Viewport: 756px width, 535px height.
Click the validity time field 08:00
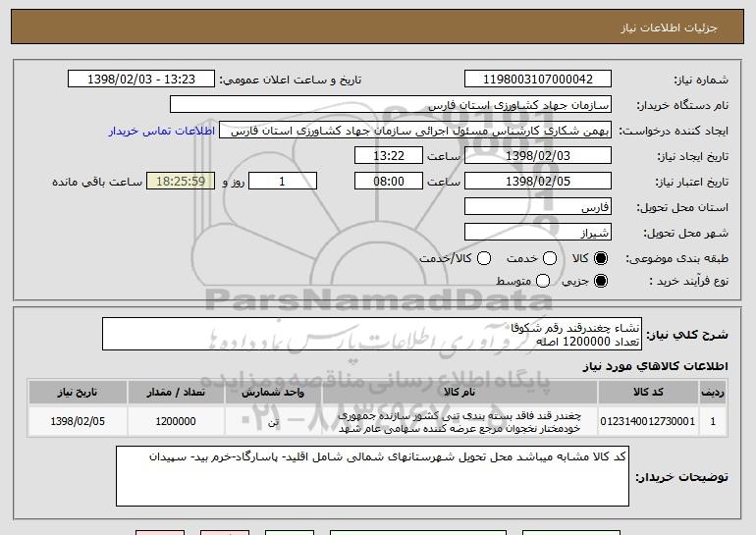tap(389, 182)
